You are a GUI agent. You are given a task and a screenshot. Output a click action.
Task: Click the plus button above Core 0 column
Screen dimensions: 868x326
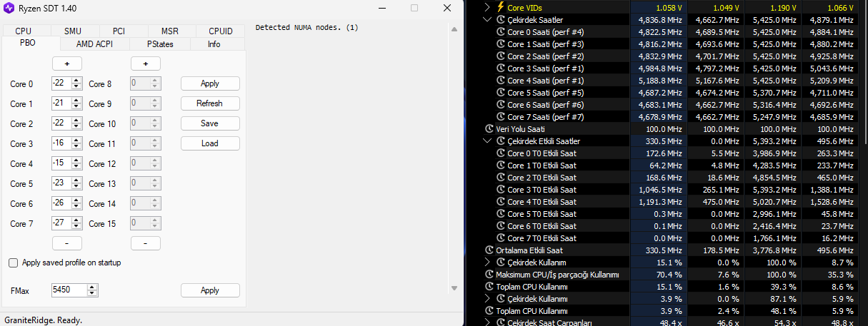coord(67,63)
